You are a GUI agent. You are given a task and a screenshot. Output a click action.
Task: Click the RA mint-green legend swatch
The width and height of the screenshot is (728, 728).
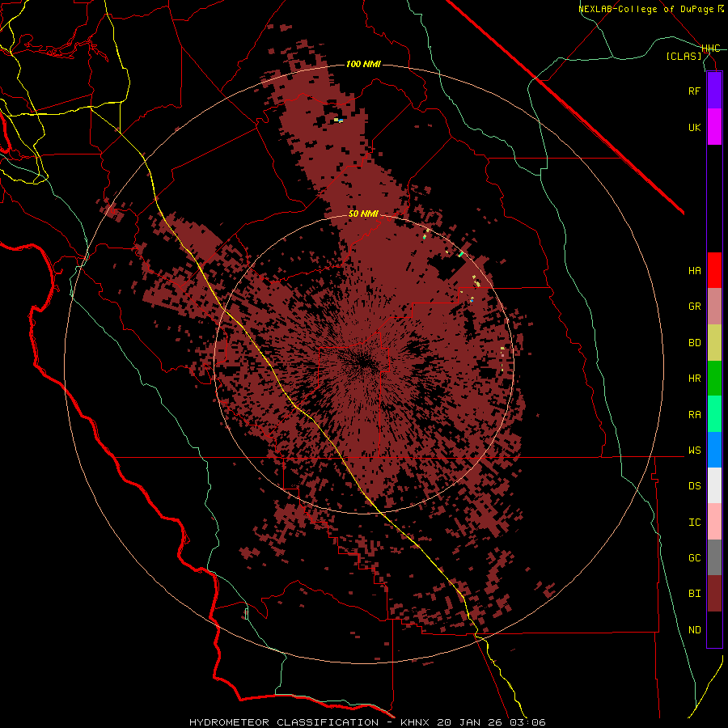click(x=714, y=414)
